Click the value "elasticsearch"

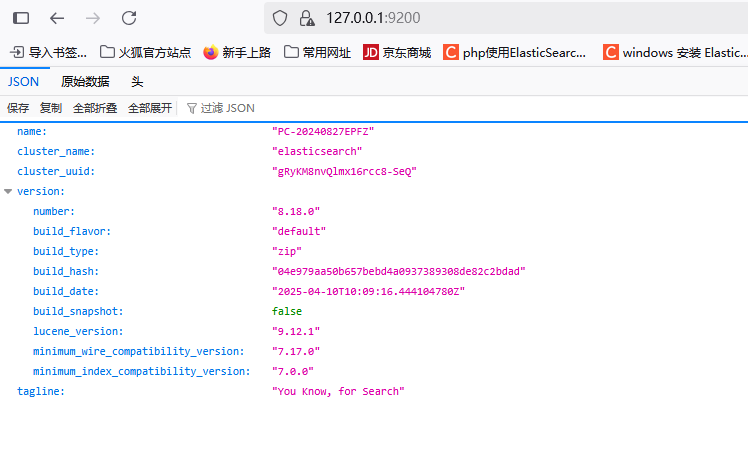(x=317, y=152)
